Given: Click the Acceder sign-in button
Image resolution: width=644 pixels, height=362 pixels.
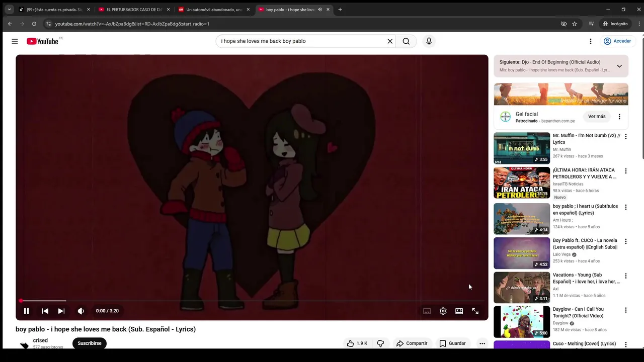Looking at the screenshot, I should click(617, 41).
